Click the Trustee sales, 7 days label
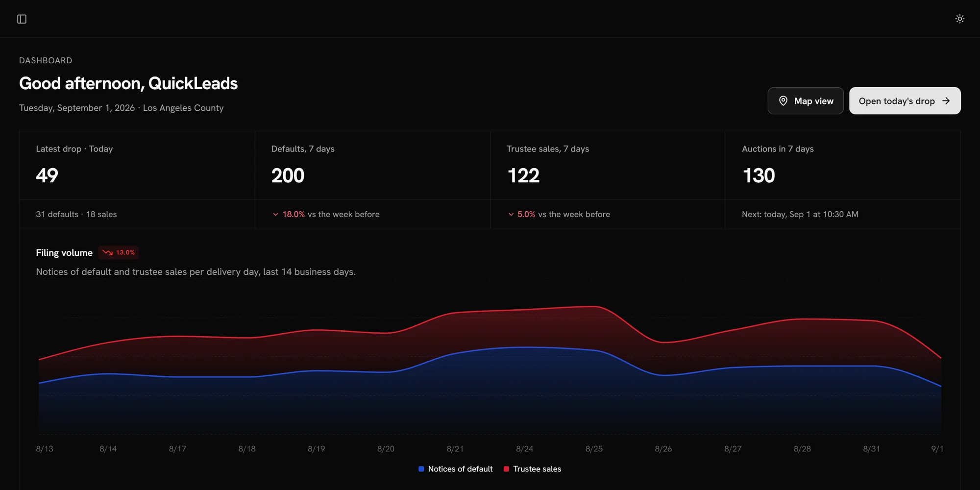 click(548, 149)
